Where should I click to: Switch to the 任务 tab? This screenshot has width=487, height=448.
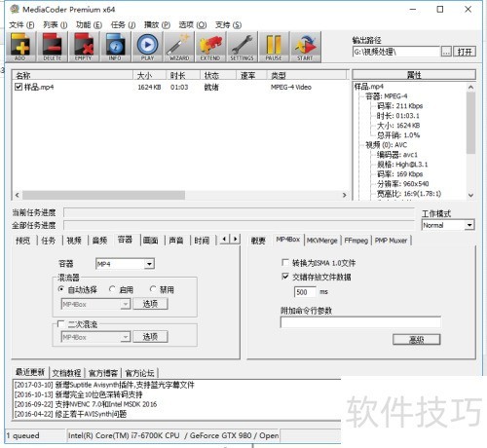coord(49,241)
